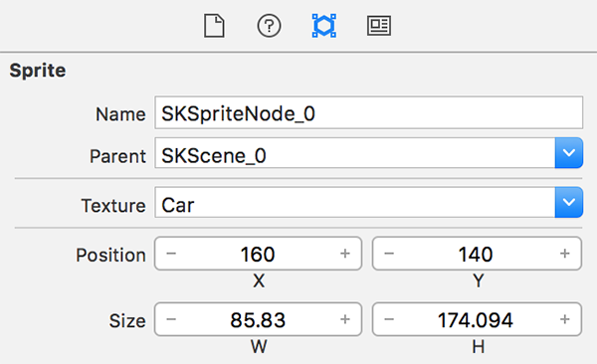This screenshot has height=364, width=597.
Task: Increase Size W with plus button
Action: (x=345, y=319)
